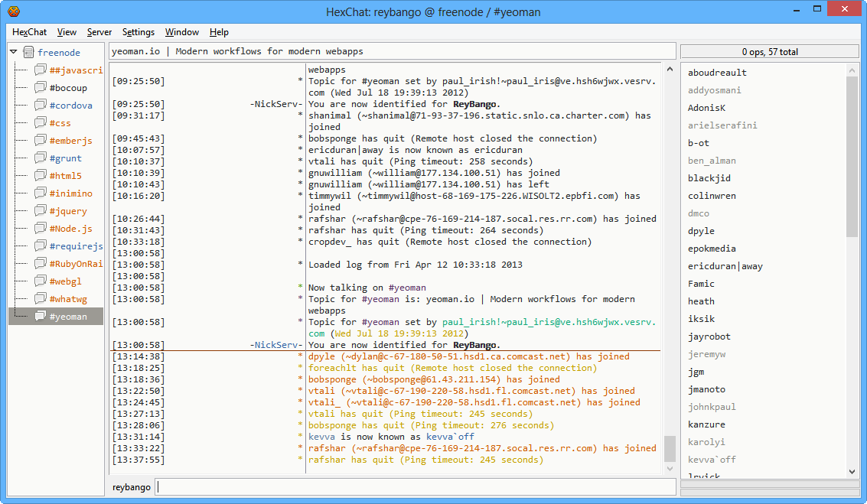
Task: Switch to the #bocoup channel
Action: point(68,88)
